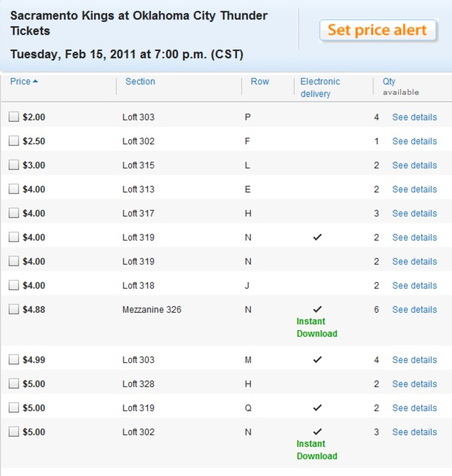View See details for Loft 317

tap(414, 213)
